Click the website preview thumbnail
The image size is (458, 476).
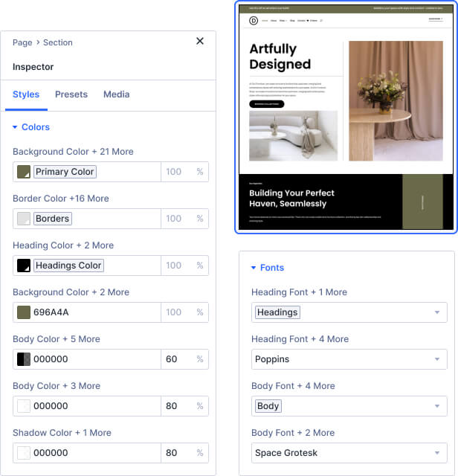(x=346, y=118)
